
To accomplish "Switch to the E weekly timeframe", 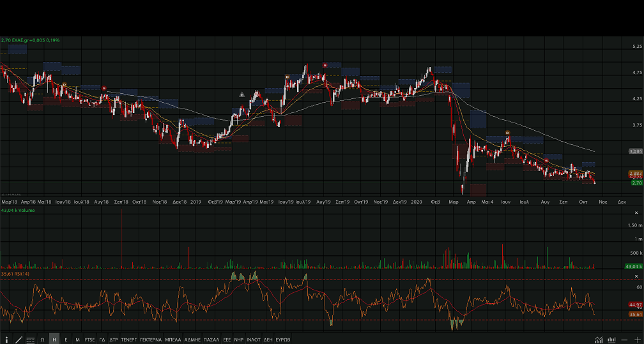I will click(x=66, y=340).
